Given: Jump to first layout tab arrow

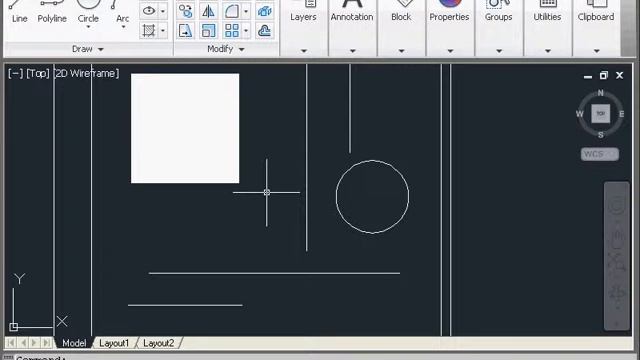Looking at the screenshot, I should (x=11, y=342).
